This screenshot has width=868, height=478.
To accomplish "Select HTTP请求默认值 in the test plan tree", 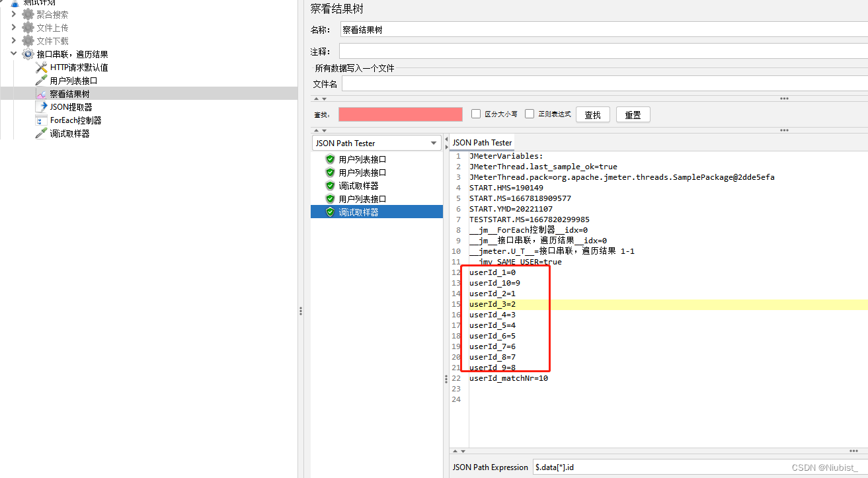I will coord(79,67).
